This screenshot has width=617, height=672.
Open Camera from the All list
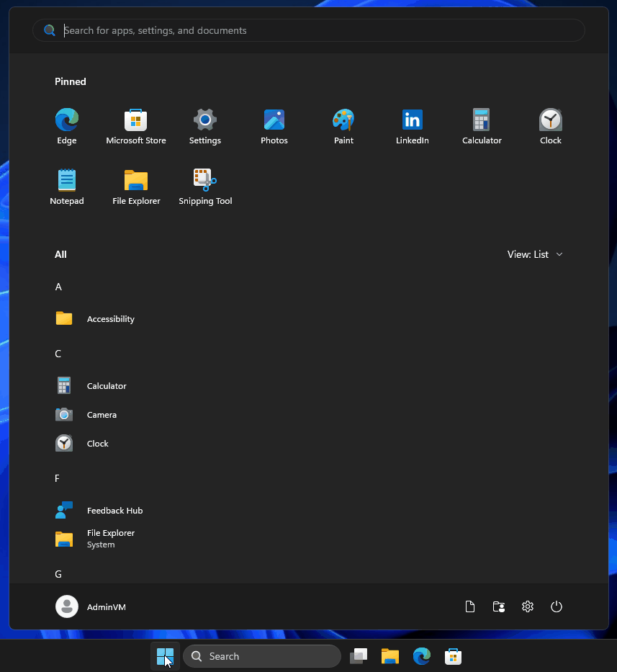102,414
